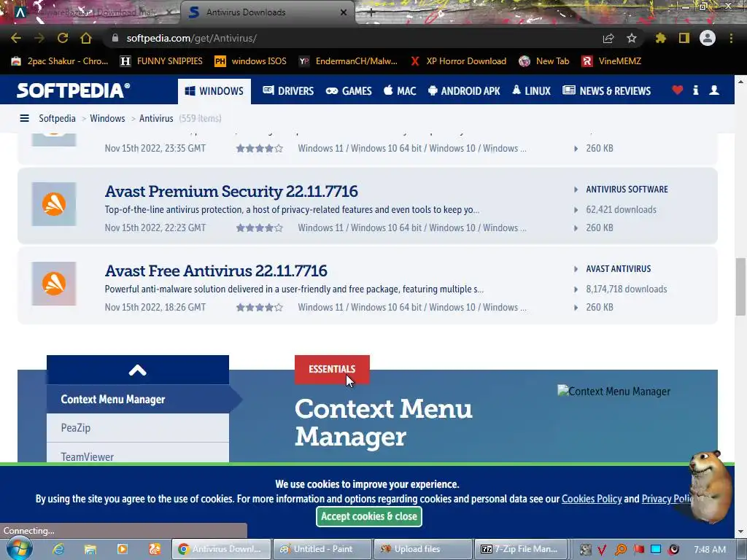Reload the page with the refresh icon
The width and height of the screenshot is (747, 560).
pyautogui.click(x=63, y=38)
